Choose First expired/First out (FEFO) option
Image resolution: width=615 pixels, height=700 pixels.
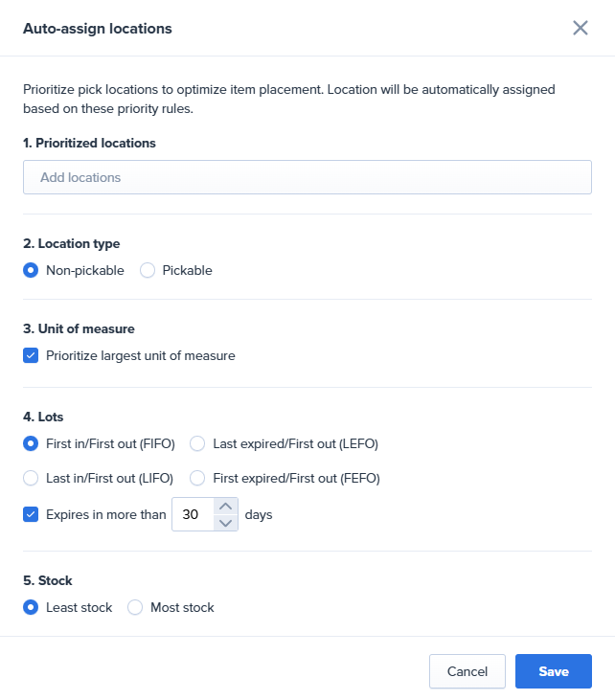(x=197, y=478)
